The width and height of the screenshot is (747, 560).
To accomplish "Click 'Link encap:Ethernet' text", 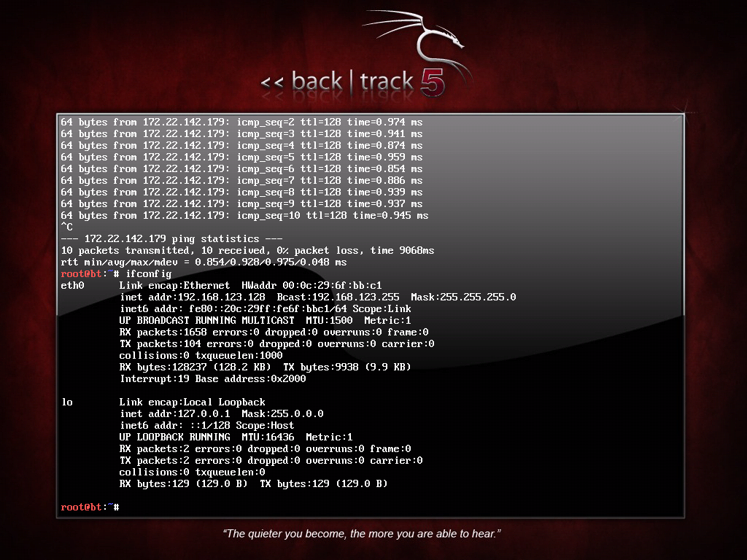I will point(174,285).
